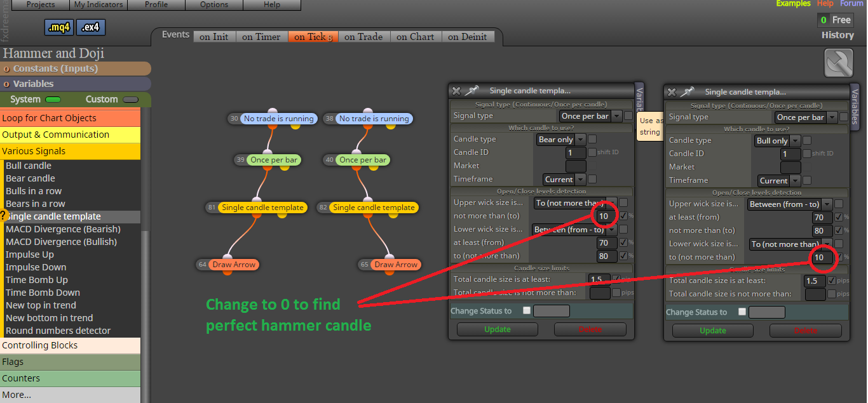This screenshot has width=868, height=403.
Task: Open Timeframe dropdown in Bear only panel
Action: tap(564, 180)
